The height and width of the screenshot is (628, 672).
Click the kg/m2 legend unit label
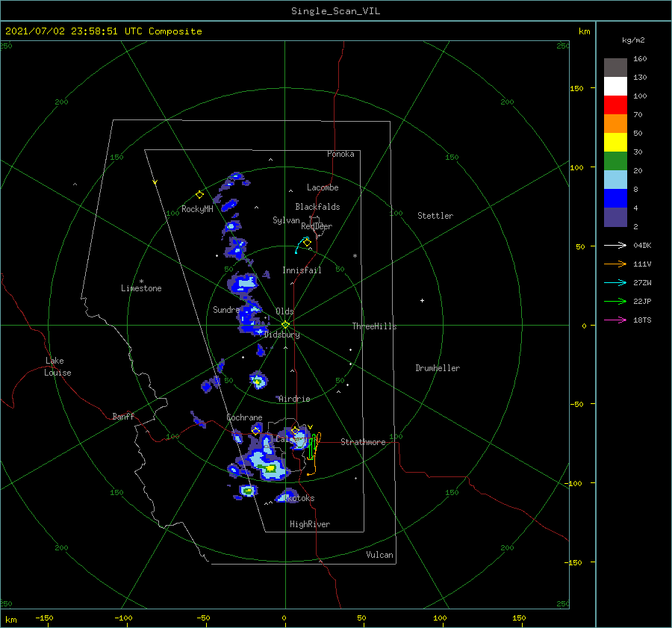point(633,40)
